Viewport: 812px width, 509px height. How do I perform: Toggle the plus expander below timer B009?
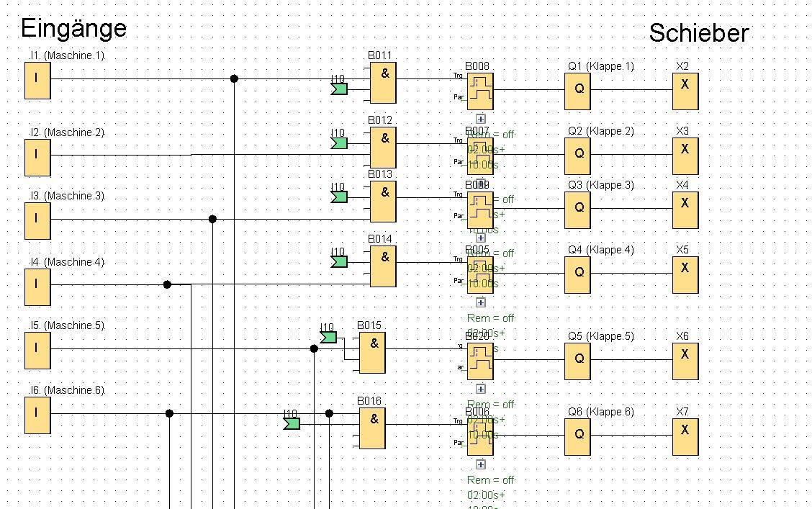coord(481,238)
